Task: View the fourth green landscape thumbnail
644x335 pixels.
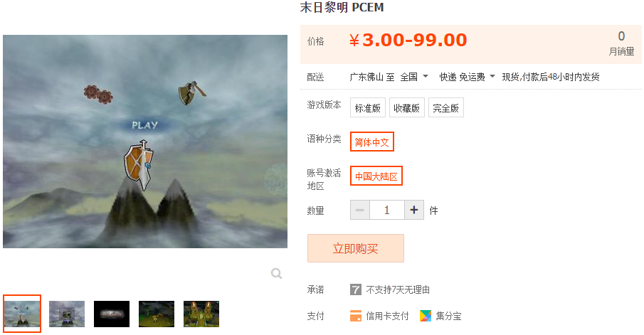Action: [157, 314]
